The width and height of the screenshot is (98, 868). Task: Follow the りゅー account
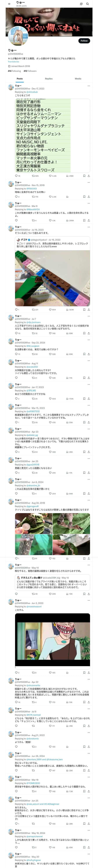84,41
